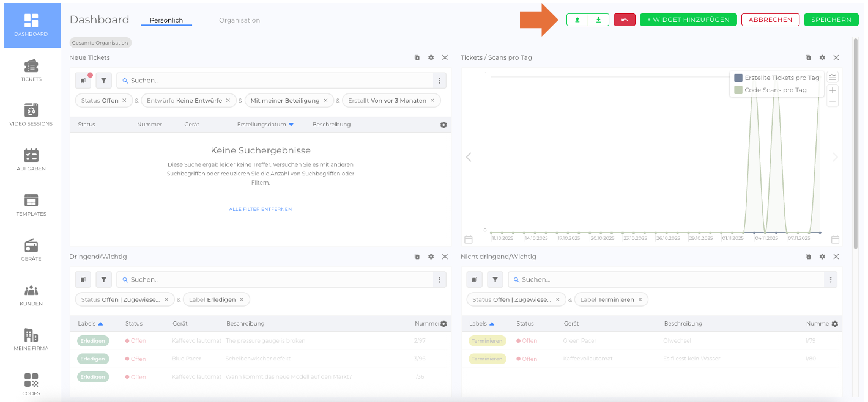Open filter icon in Dringend/Wichtig widget
The image size is (868, 402).
click(103, 280)
